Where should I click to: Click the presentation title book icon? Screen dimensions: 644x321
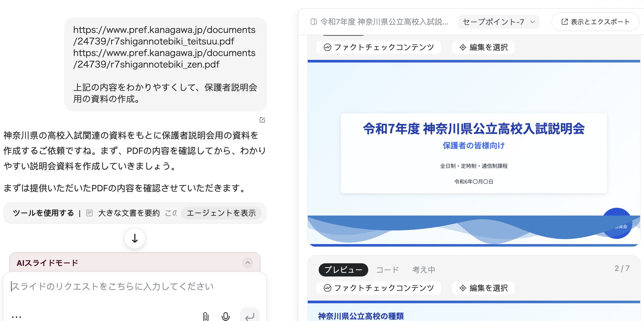313,22
